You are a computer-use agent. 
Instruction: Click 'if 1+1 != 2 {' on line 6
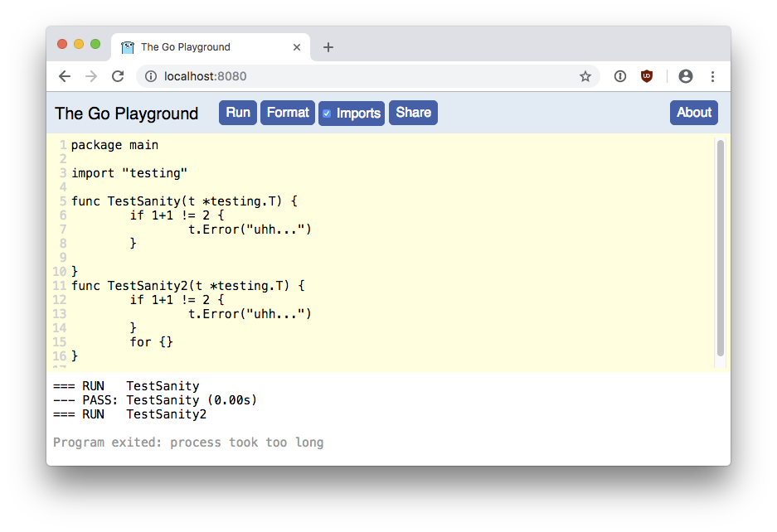[177, 215]
